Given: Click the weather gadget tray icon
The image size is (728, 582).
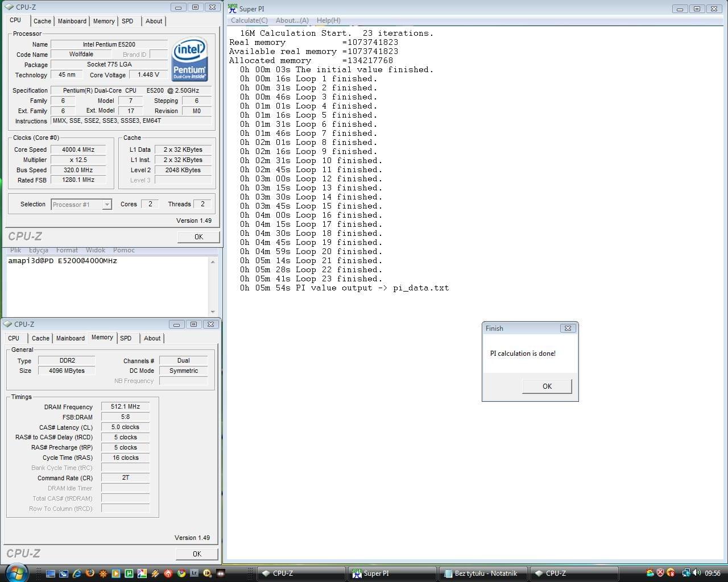Looking at the screenshot, I should [x=650, y=573].
